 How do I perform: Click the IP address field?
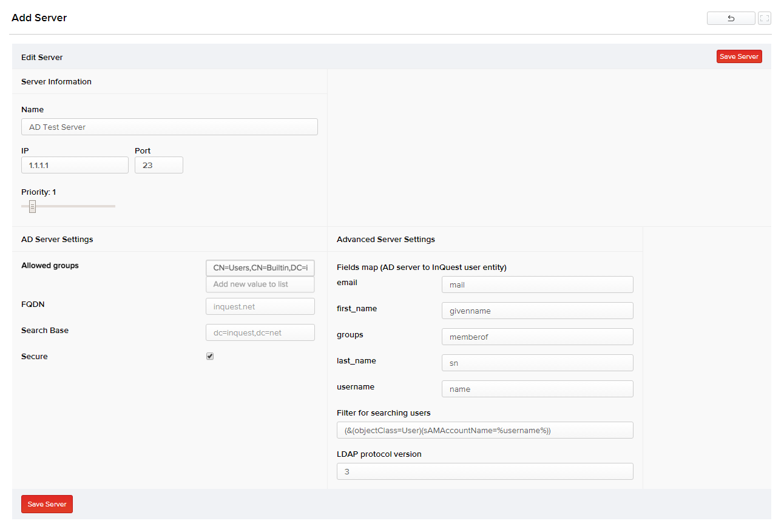coord(75,165)
